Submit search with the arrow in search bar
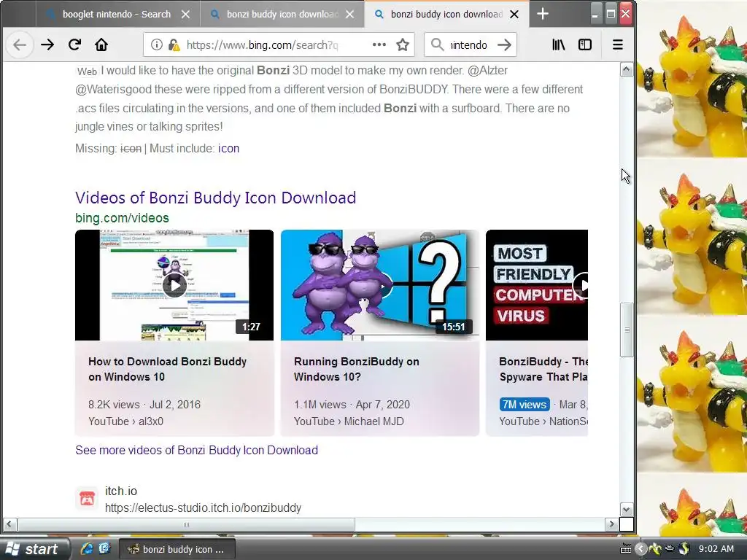747x560 pixels. click(504, 44)
